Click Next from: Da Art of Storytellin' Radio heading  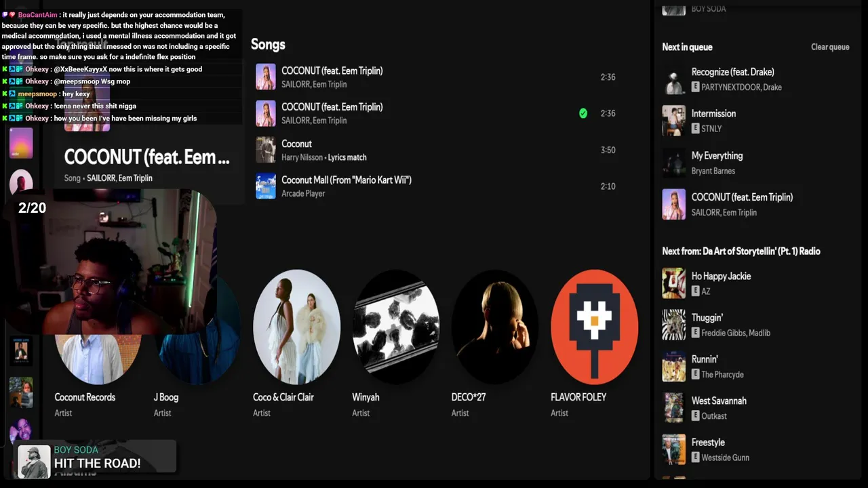click(x=741, y=251)
